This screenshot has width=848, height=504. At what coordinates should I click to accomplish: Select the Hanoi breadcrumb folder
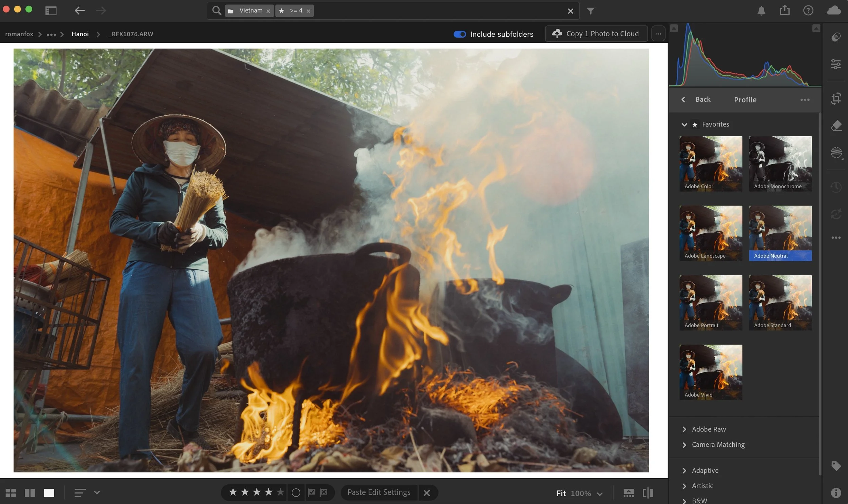coord(80,34)
